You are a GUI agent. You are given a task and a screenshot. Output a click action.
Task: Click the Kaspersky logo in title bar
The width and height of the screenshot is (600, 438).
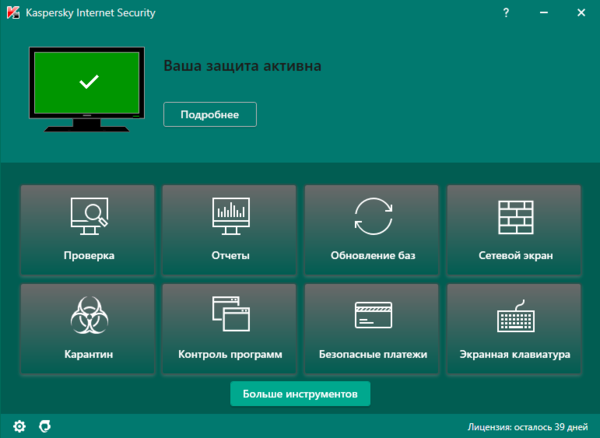pyautogui.click(x=13, y=13)
